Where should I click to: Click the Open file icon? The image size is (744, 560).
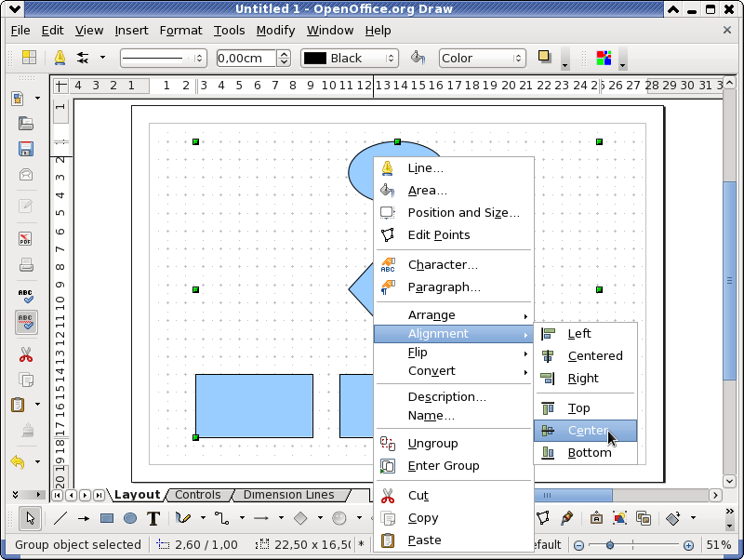click(26, 124)
